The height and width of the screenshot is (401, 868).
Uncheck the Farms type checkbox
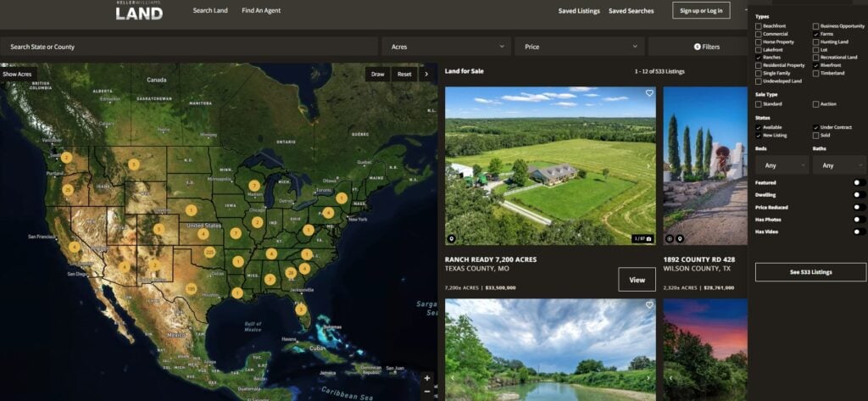(816, 34)
